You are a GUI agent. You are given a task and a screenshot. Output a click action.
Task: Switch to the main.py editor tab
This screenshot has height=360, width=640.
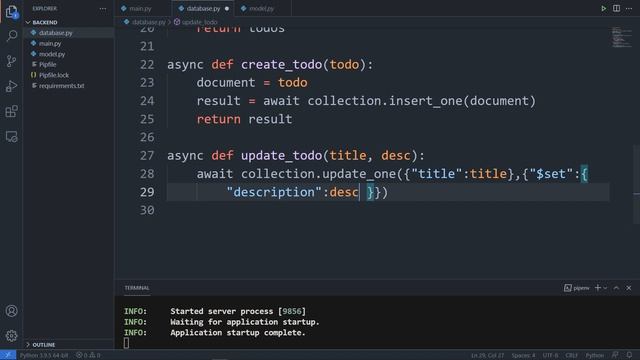tap(140, 9)
